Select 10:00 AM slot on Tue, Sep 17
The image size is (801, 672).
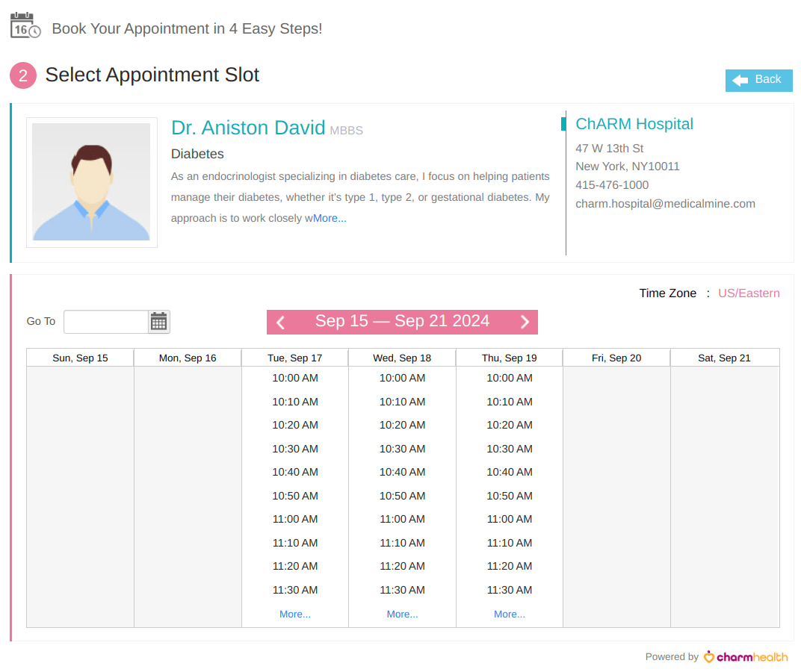(x=295, y=379)
